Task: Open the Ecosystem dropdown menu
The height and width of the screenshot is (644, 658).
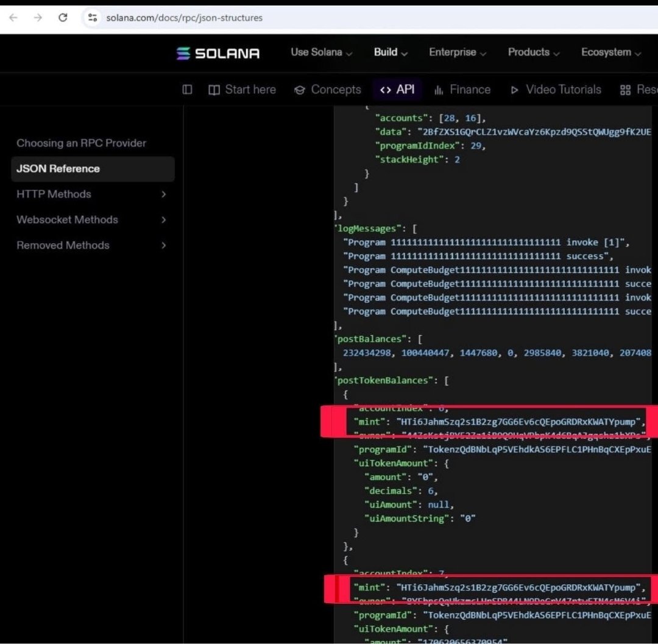Action: (611, 52)
